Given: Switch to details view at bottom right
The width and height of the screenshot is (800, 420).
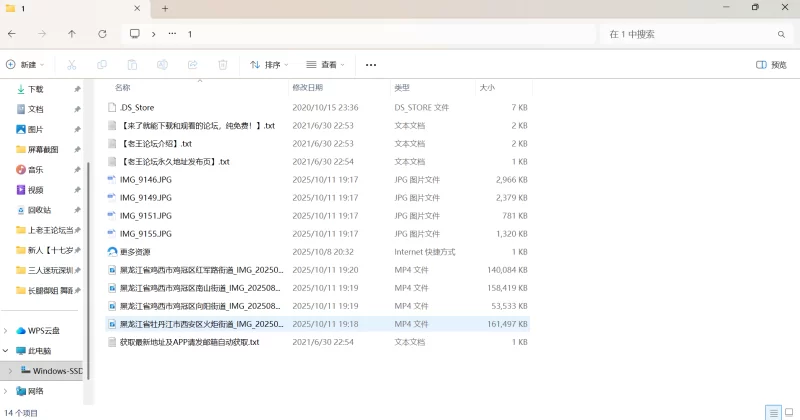Looking at the screenshot, I should click(773, 413).
